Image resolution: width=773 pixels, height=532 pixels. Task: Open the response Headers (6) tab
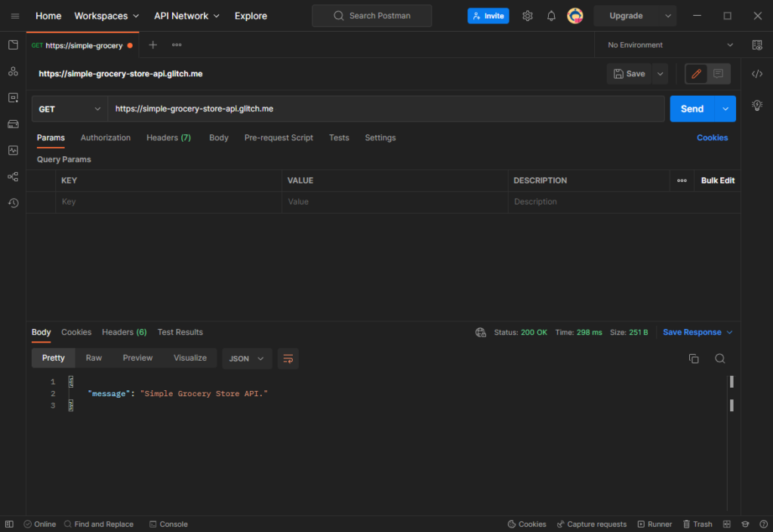coord(124,332)
